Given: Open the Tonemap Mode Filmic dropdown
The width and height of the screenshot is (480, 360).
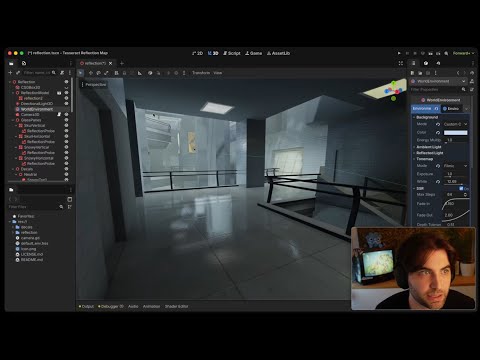Looking at the screenshot, I should pos(455,166).
